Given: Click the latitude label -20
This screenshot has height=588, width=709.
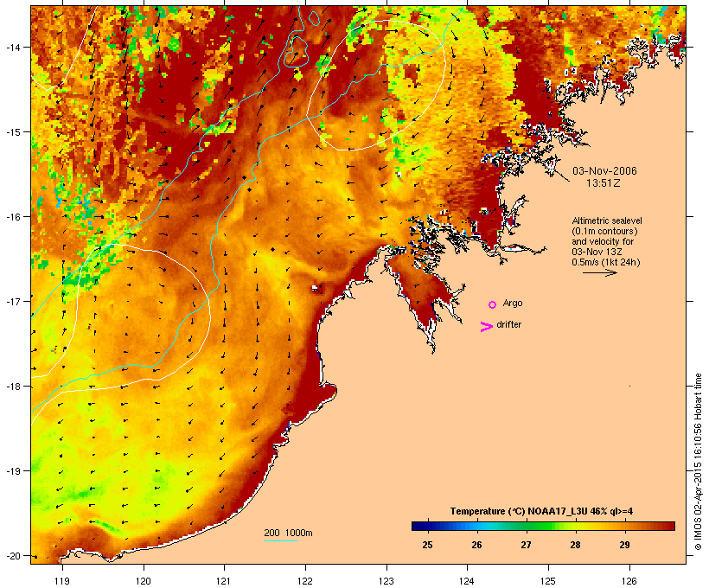Looking at the screenshot, I should (12, 556).
